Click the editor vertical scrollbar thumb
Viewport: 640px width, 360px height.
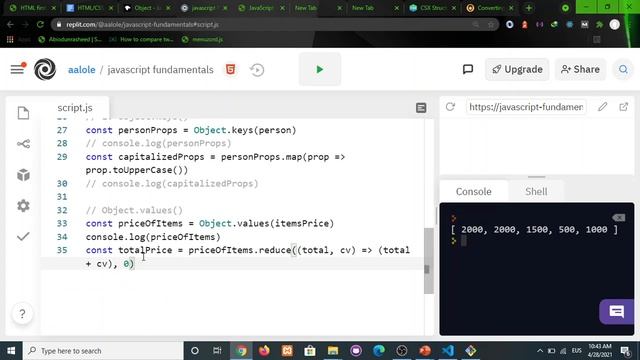click(429, 260)
